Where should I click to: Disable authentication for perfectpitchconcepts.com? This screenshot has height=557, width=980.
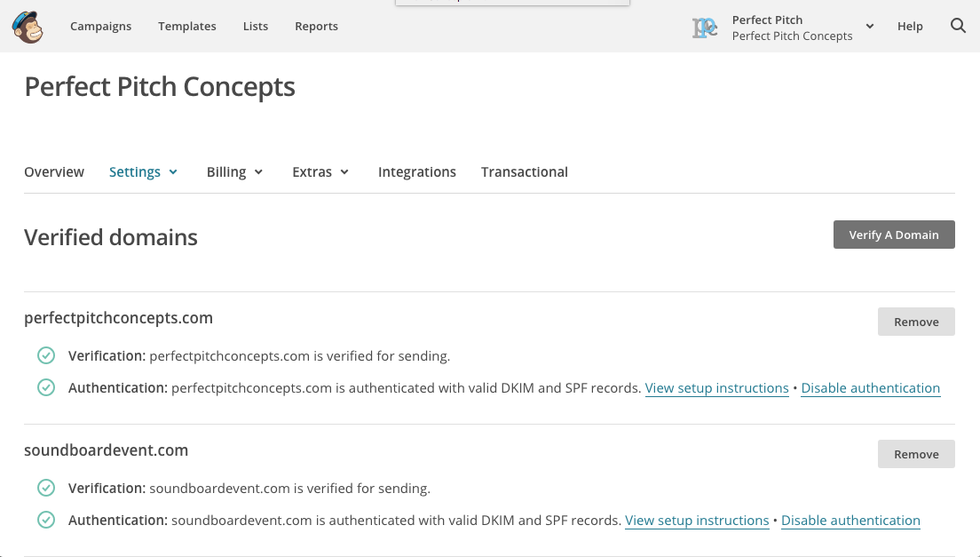click(870, 388)
